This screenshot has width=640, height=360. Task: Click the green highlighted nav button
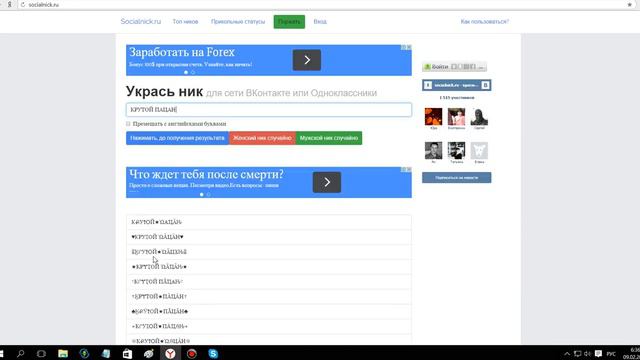pos(289,22)
